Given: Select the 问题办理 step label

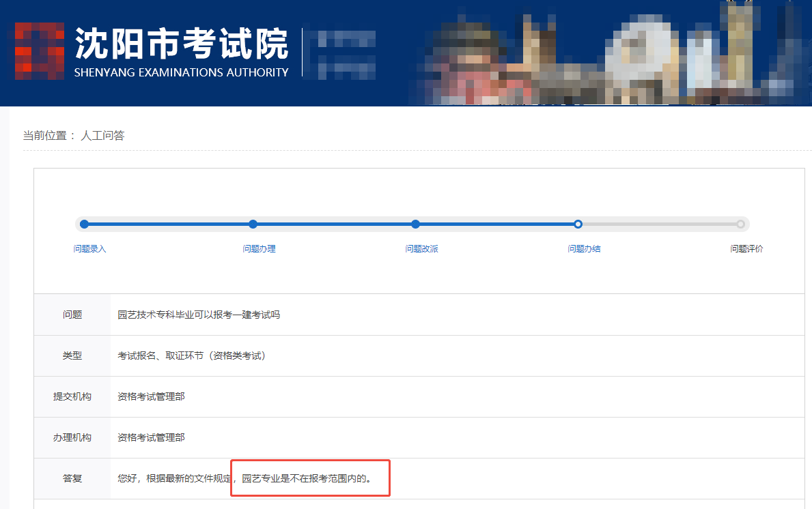Looking at the screenshot, I should 259,249.
